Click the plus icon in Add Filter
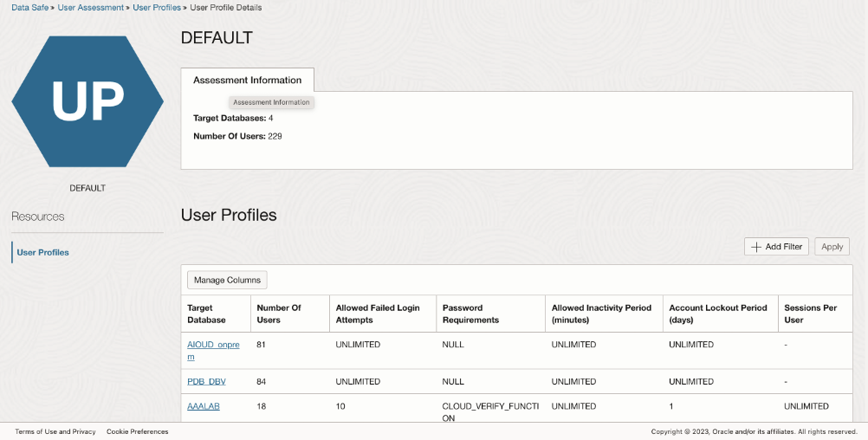The height and width of the screenshot is (440, 868). 756,247
